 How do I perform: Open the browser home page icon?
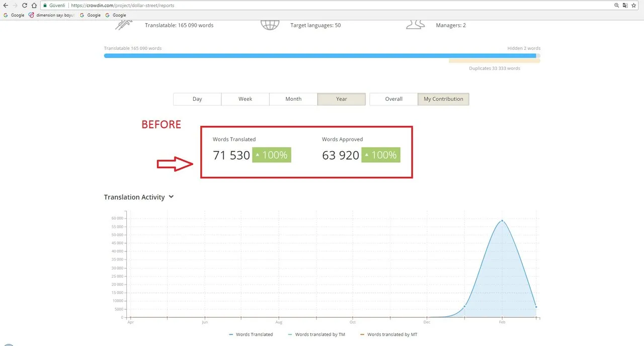(34, 6)
